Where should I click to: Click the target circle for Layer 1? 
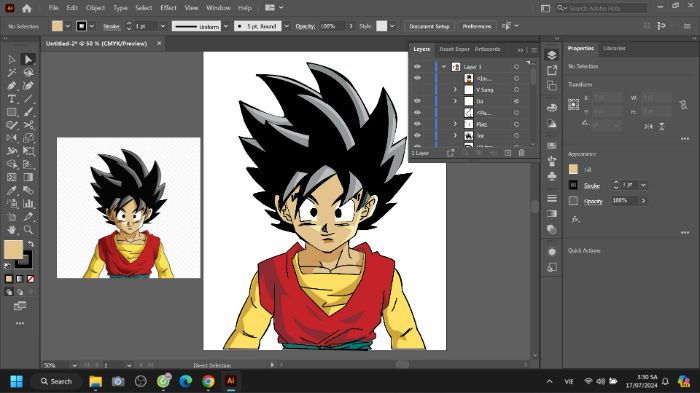click(x=516, y=67)
